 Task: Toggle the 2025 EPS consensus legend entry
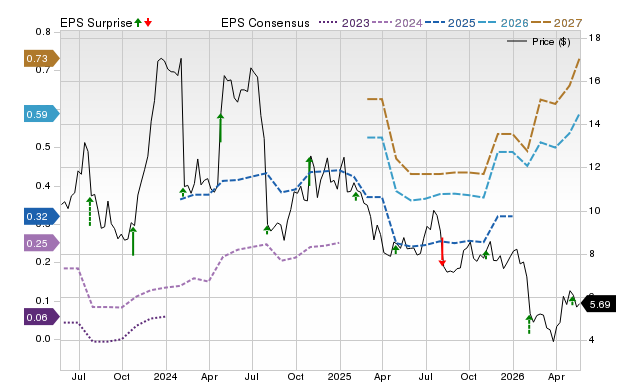pyautogui.click(x=450, y=23)
